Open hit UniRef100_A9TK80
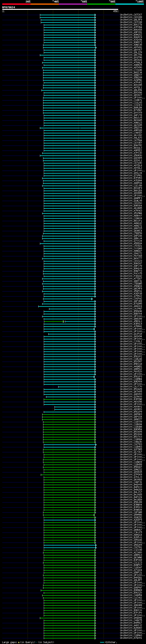The width and height of the screenshot is (146, 644). pos(131,67)
